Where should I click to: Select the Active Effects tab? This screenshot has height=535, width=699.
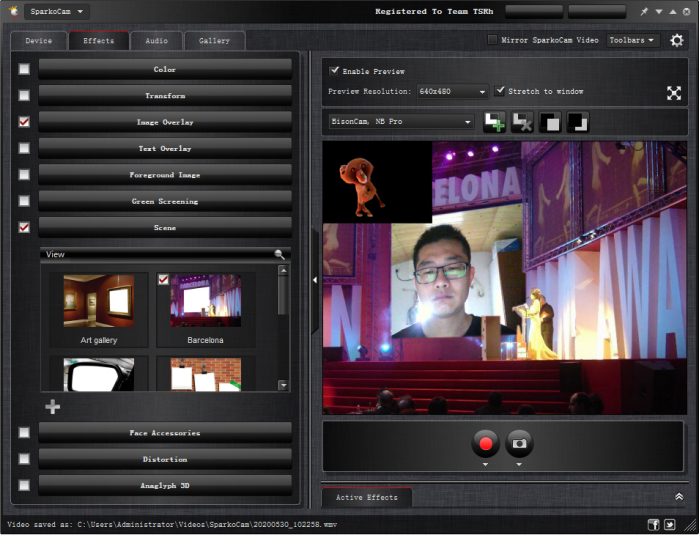(366, 497)
